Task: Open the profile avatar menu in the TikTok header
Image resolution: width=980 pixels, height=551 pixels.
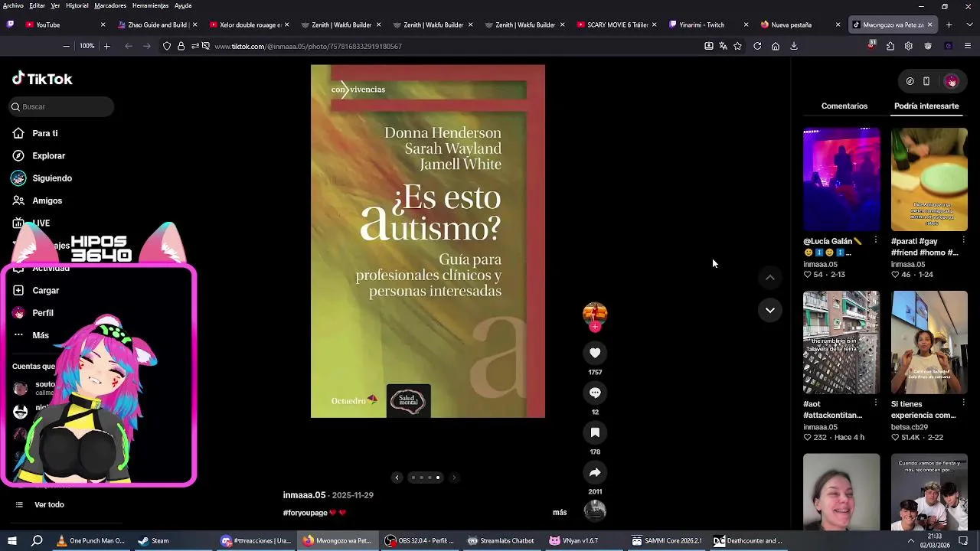Action: 951,81
